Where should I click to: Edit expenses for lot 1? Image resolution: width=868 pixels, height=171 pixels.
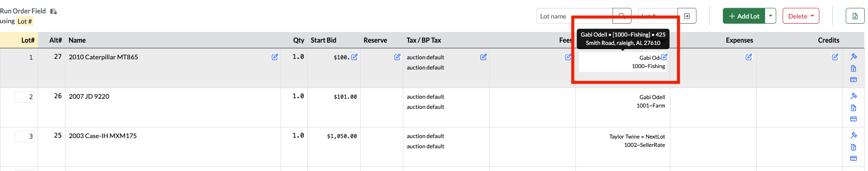749,57
